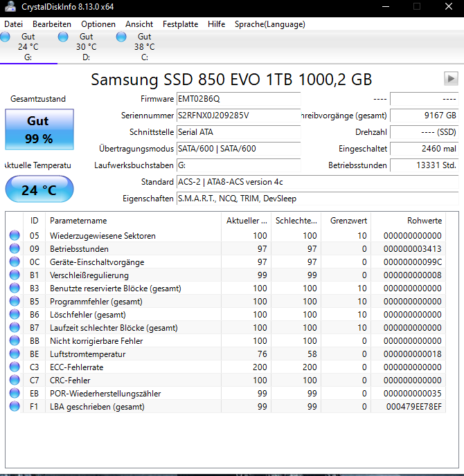
Task: Click the Eingeschaltet value 2460 mal
Action: 425,149
